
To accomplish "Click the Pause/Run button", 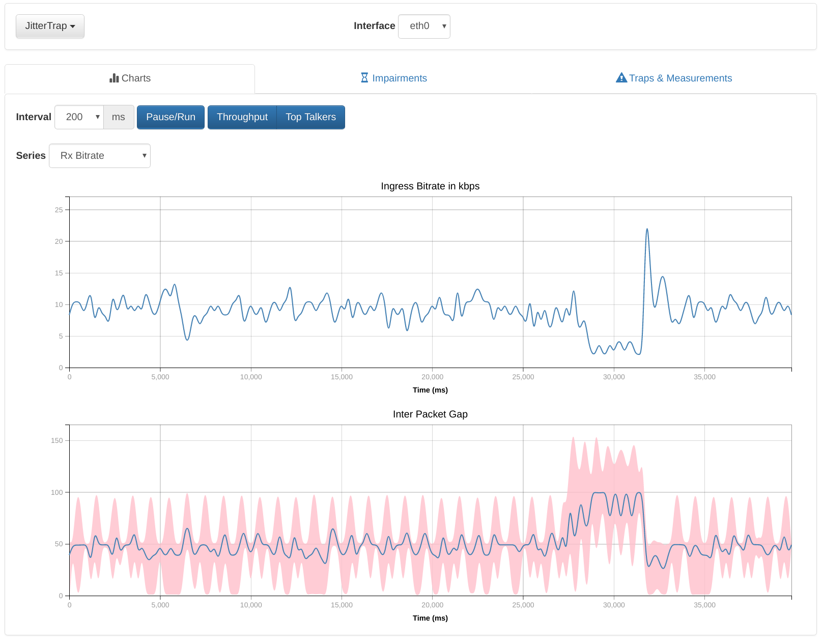I will click(171, 117).
